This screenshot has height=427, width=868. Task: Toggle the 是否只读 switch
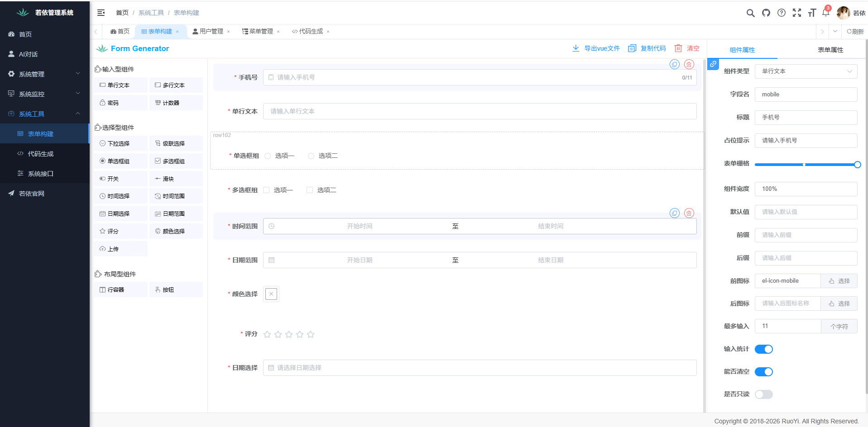coord(764,394)
